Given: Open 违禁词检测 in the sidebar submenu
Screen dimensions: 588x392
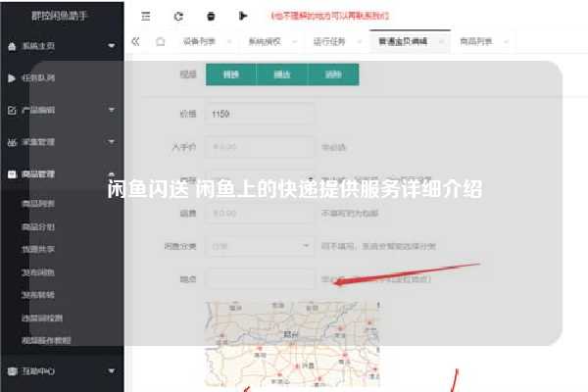Looking at the screenshot, I should point(42,318).
